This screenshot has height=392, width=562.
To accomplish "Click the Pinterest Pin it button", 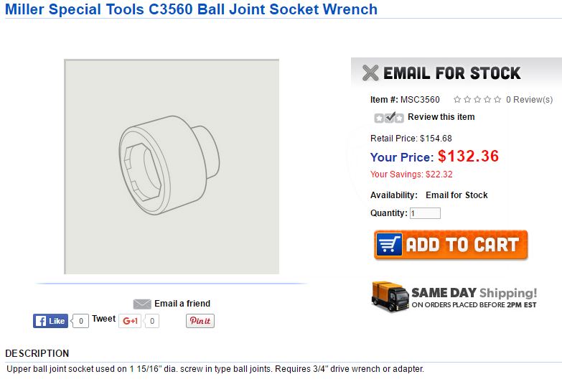I will [200, 321].
